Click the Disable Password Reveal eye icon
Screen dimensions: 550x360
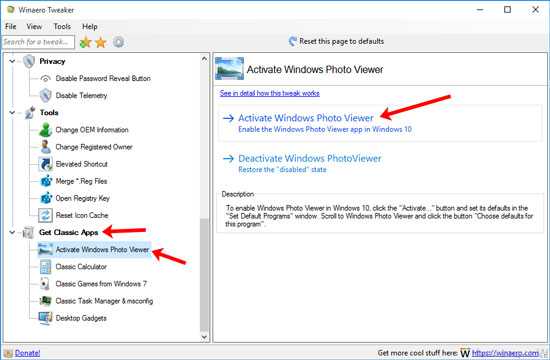click(x=46, y=78)
